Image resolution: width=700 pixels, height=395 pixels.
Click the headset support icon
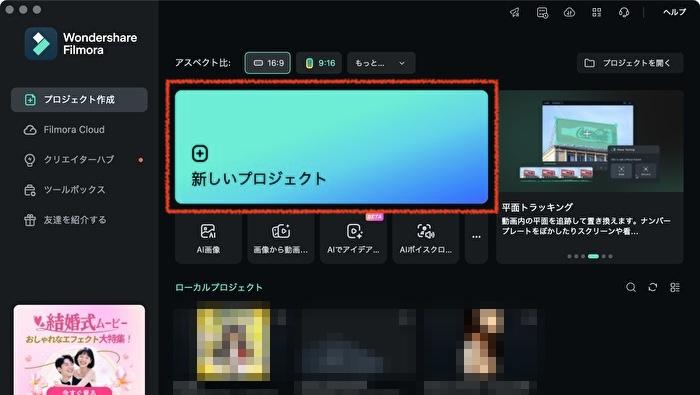coord(624,12)
